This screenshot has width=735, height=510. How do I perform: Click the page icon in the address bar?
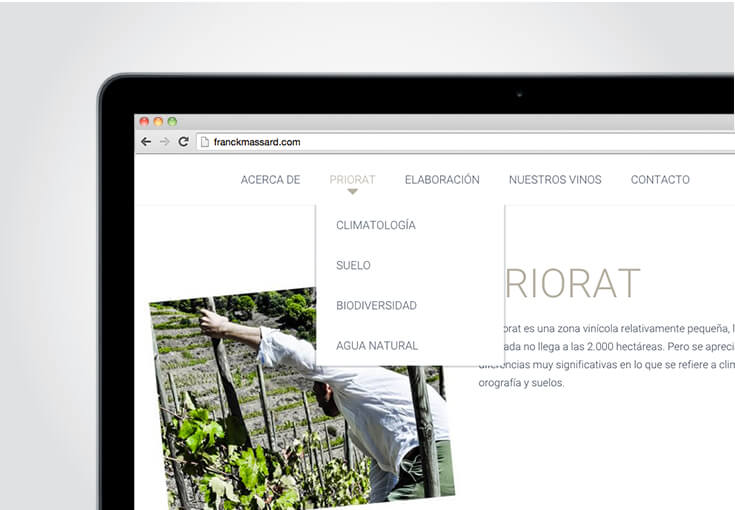coord(204,142)
